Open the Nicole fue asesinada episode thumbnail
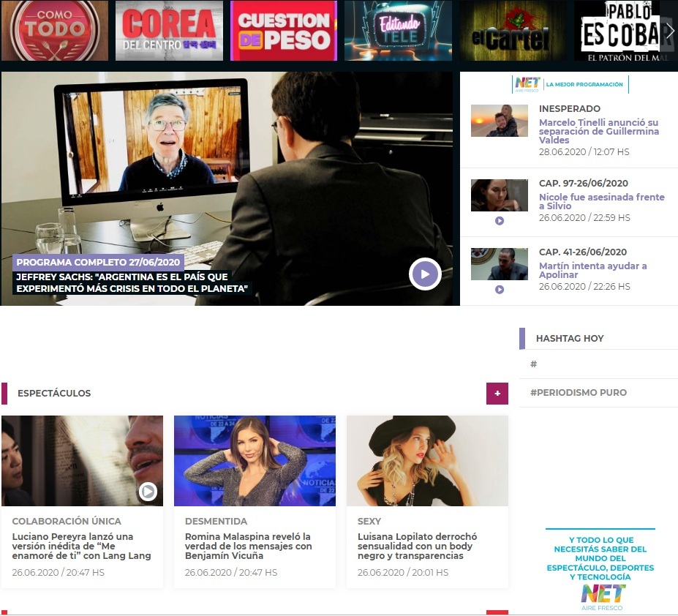 [x=500, y=195]
